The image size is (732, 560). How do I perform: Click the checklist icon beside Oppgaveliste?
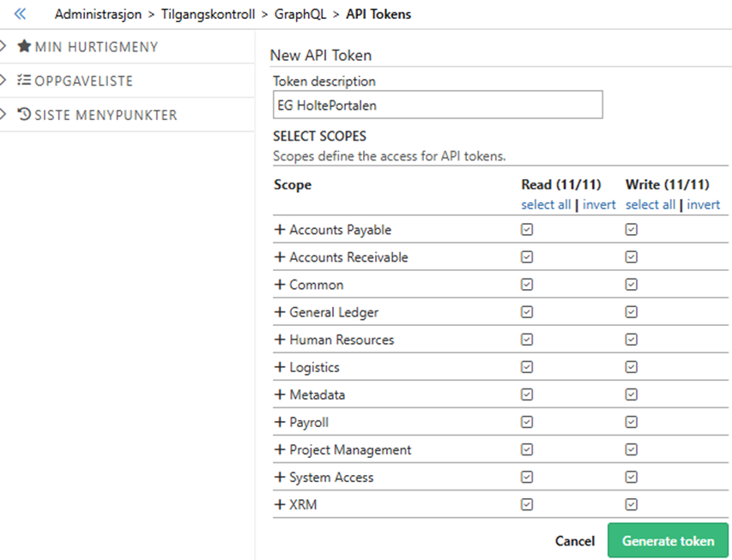tap(24, 81)
